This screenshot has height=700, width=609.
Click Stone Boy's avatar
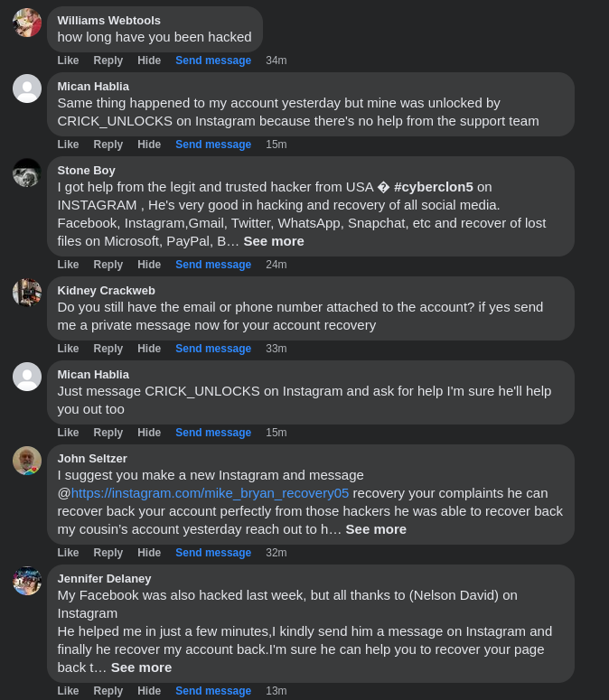pyautogui.click(x=27, y=173)
